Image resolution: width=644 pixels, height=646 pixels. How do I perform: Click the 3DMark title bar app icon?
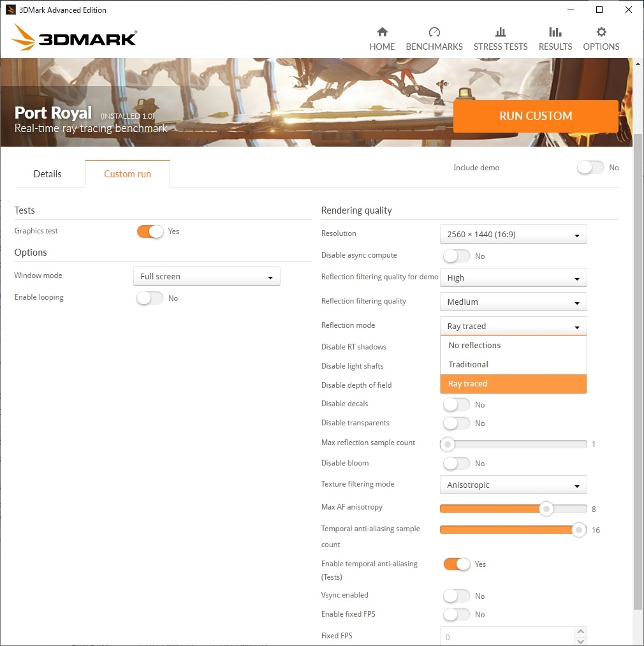click(x=10, y=10)
